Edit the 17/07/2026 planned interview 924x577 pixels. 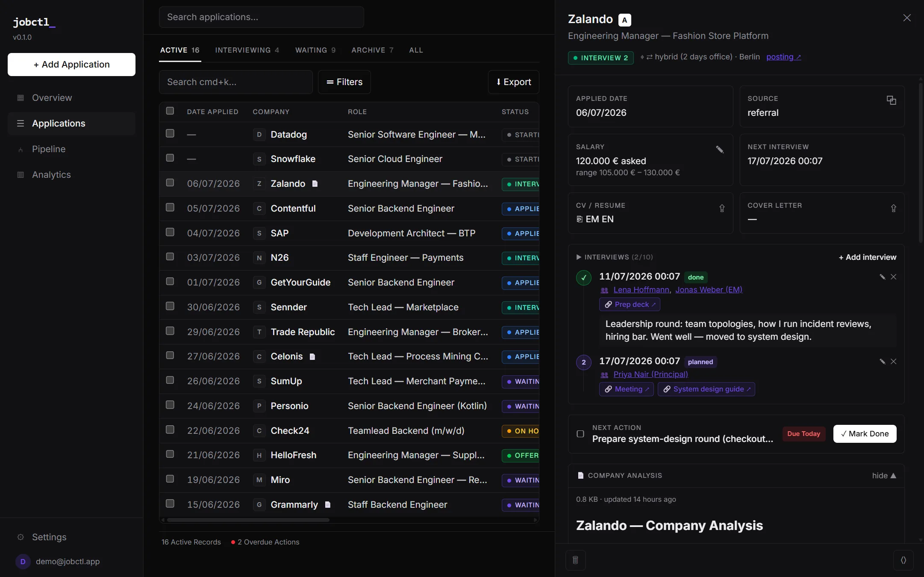pyautogui.click(x=882, y=362)
